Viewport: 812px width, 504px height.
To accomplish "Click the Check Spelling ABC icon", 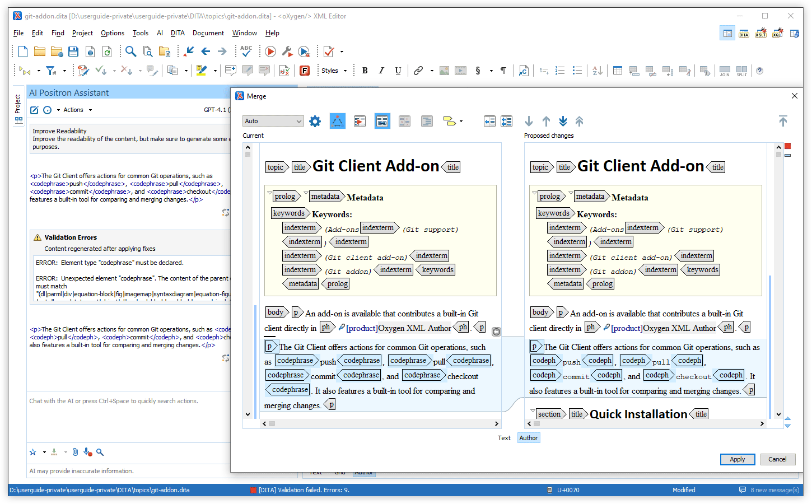I will (246, 52).
